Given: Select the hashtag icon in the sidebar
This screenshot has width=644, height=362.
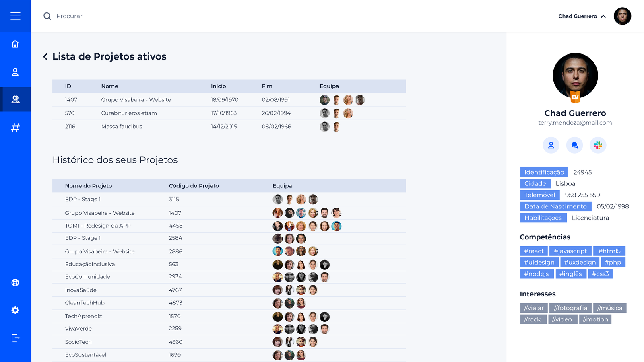Looking at the screenshot, I should 15,128.
